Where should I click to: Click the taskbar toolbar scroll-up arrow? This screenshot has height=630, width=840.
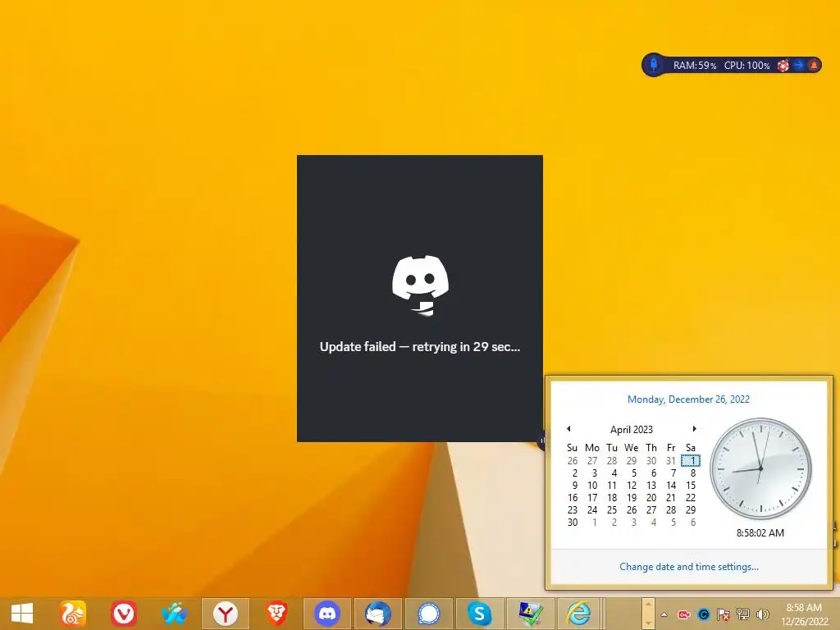point(648,605)
